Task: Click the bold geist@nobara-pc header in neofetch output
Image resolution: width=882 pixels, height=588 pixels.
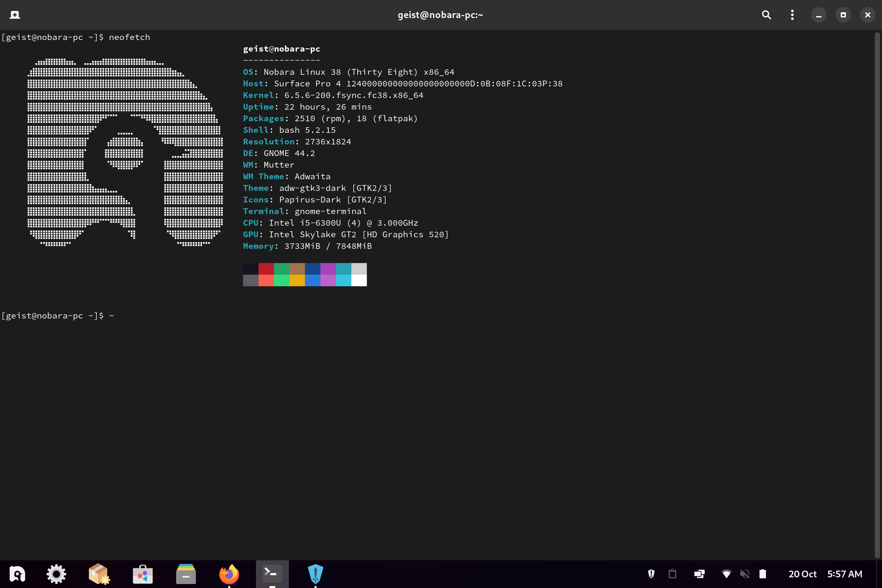Action: (x=282, y=49)
